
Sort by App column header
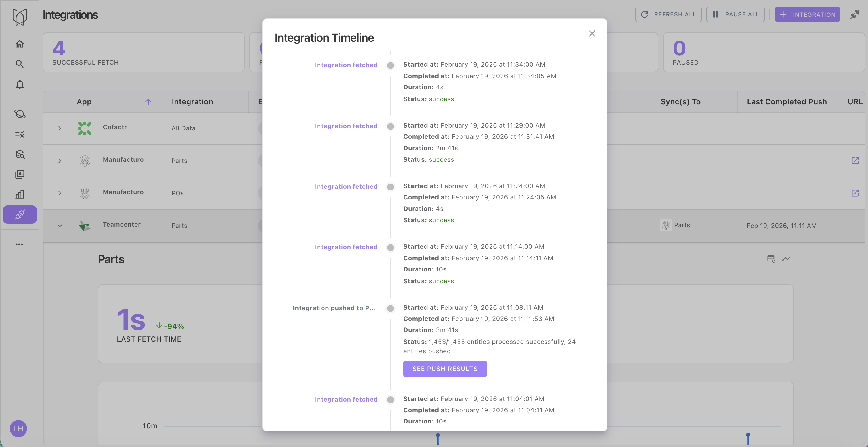pos(84,102)
